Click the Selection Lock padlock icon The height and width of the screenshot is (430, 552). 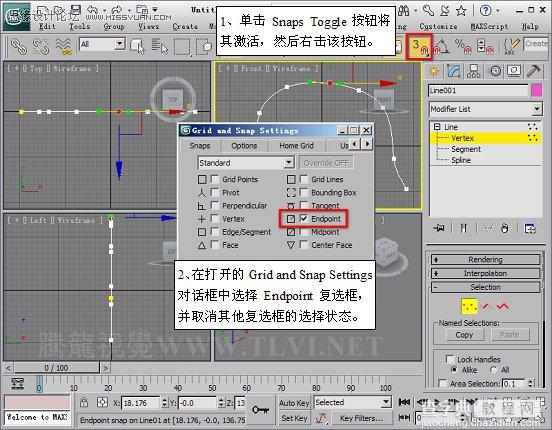tap(84, 402)
